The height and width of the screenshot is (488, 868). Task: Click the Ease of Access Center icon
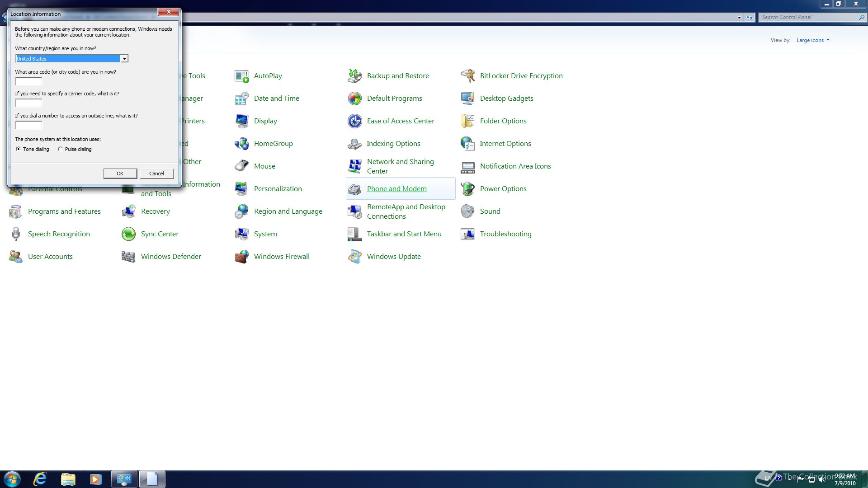[x=354, y=121]
